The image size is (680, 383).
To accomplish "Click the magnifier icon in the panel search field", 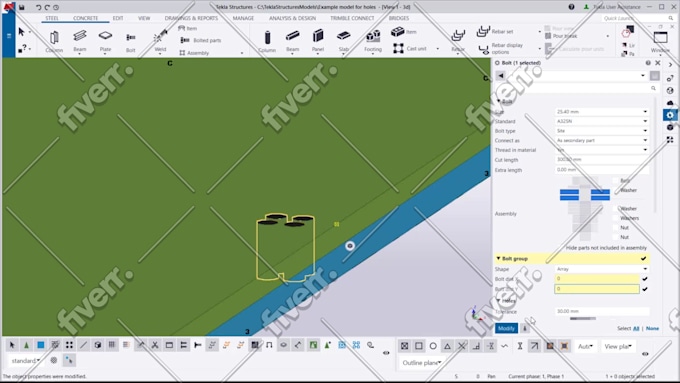I will [653, 88].
